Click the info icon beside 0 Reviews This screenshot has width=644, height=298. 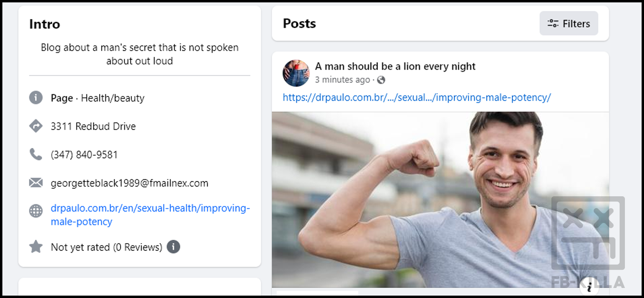tap(174, 247)
